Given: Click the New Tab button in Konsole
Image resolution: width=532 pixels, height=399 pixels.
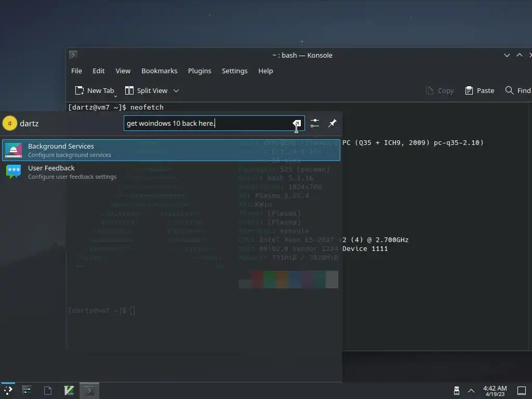Looking at the screenshot, I should [95, 90].
